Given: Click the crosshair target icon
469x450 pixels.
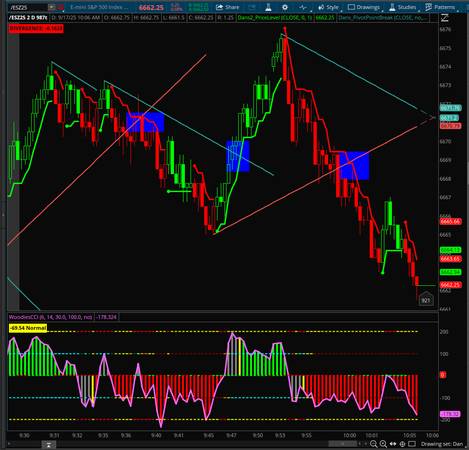Looking at the screenshot, I should [x=402, y=444].
